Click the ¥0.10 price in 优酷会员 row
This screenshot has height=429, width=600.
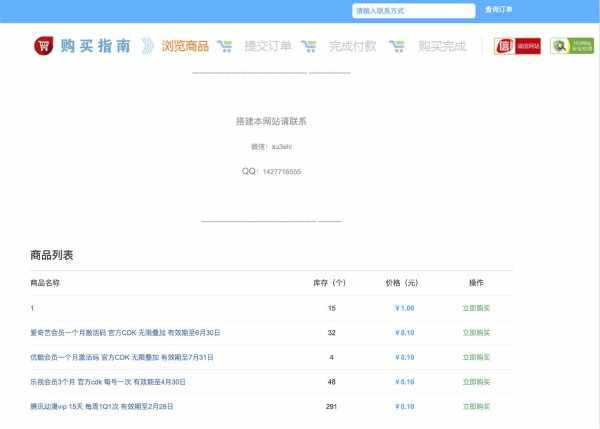[x=405, y=357]
